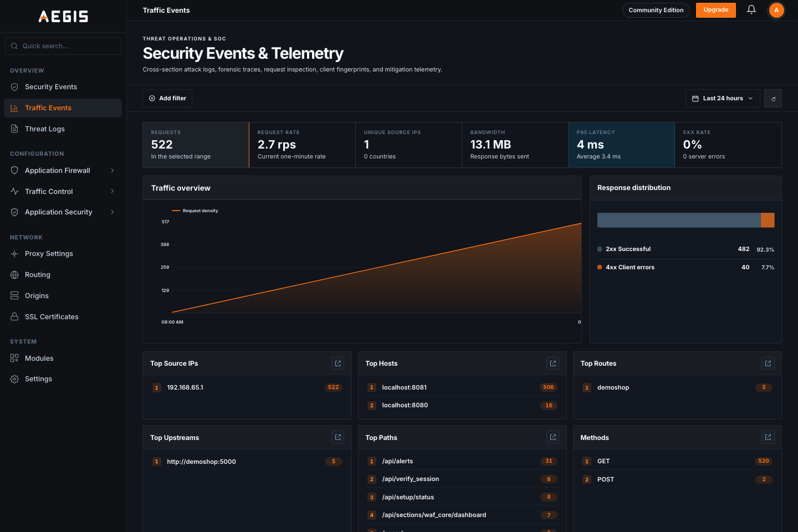Screen dimensions: 798x532
Task: Open Top Hosts external-link icon
Action: tap(553, 364)
